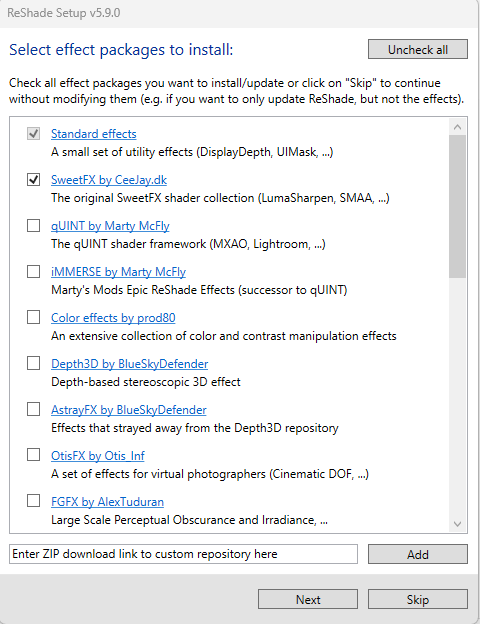The image size is (480, 624).
Task: Click the Next button
Action: coord(308,599)
